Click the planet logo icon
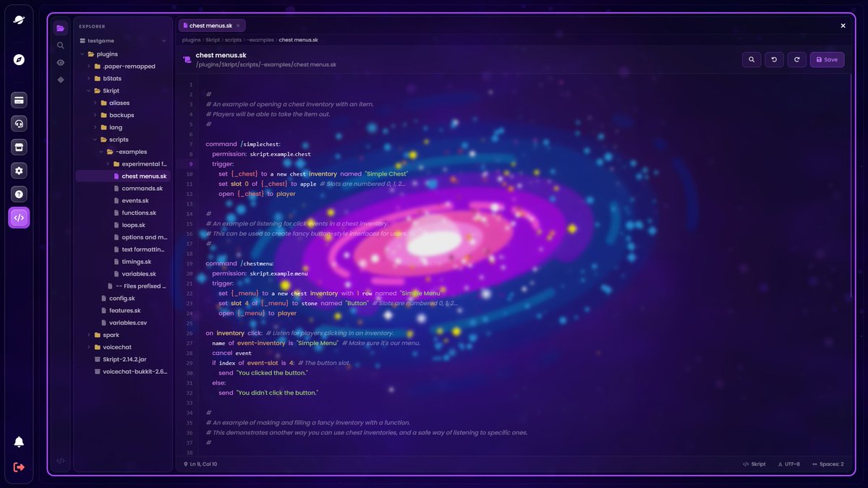Screen dimensions: 868x488 19,20
